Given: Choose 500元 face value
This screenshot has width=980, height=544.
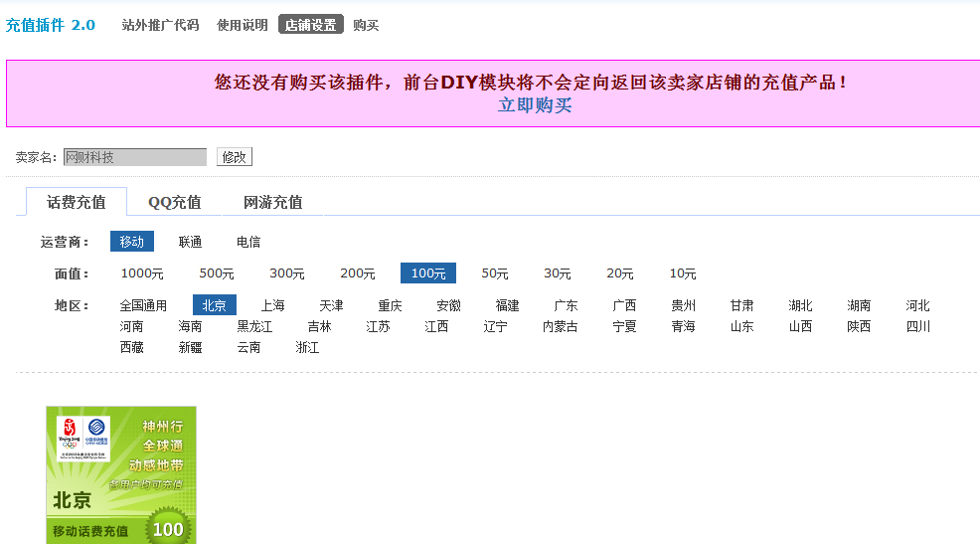Looking at the screenshot, I should 217,273.
